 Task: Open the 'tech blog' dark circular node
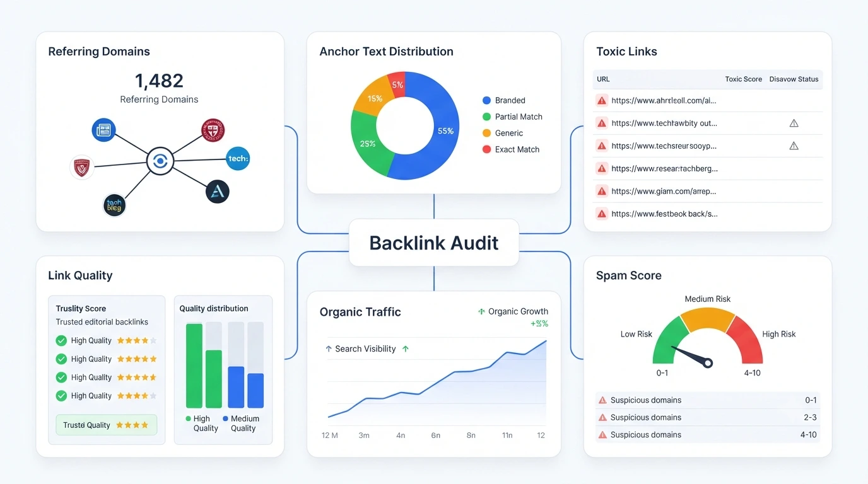pos(114,205)
